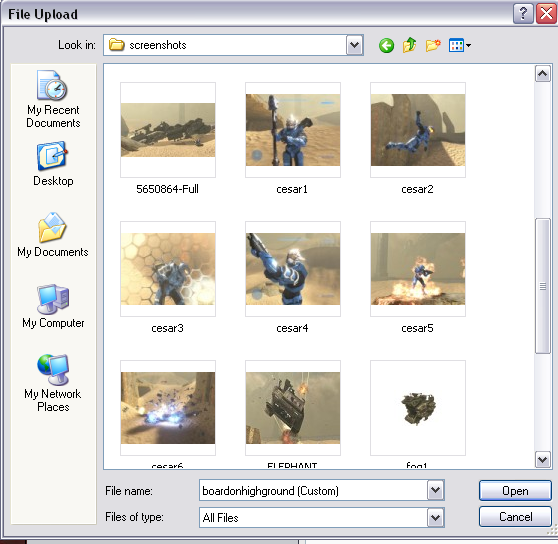The height and width of the screenshot is (544, 558).
Task: Click the vertical scrollbar thumb
Action: pos(543,286)
